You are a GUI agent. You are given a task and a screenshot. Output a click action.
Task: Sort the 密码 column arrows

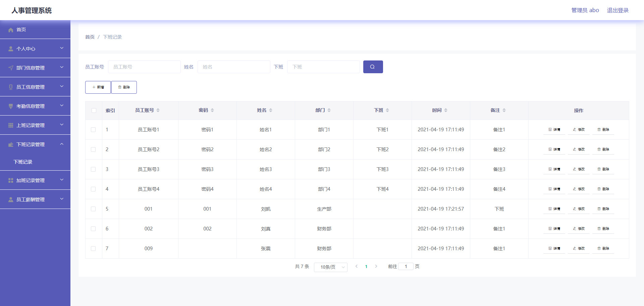[x=212, y=110]
